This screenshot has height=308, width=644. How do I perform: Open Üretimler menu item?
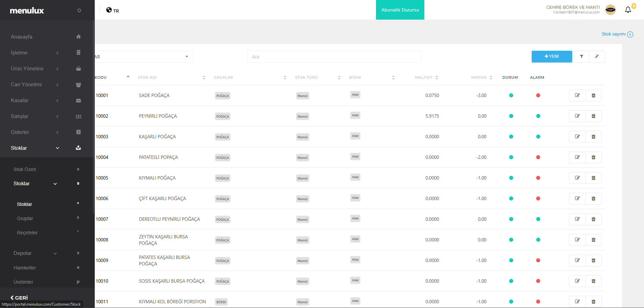point(23,282)
